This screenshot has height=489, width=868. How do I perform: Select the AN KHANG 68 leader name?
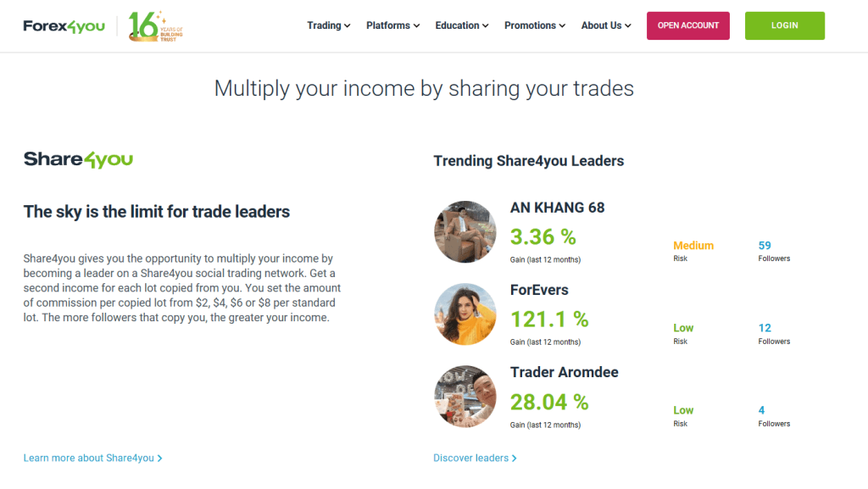pos(557,208)
